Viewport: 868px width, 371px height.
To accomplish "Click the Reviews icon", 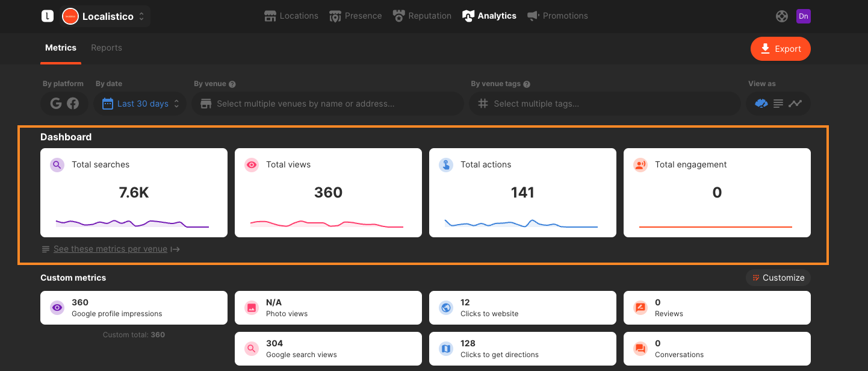I will click(x=640, y=308).
